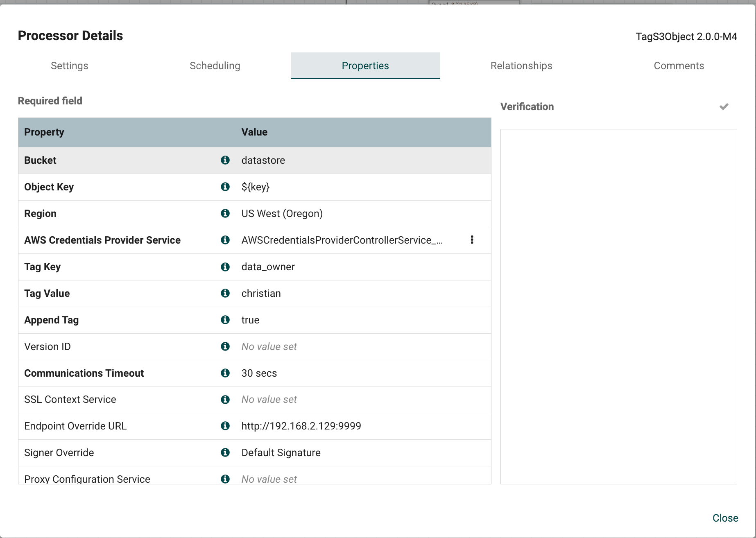Select the Properties tab
This screenshot has width=756, height=538.
click(365, 66)
